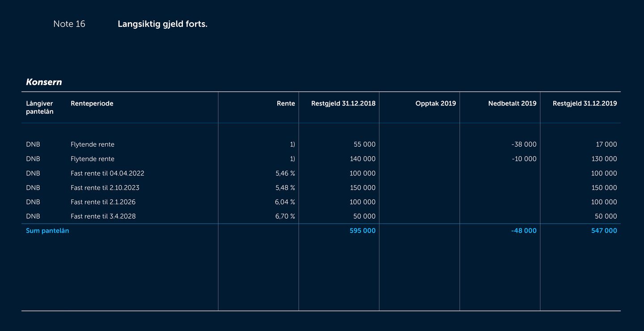This screenshot has height=331, width=644.
Task: Click the 547 000 total value
Action: pyautogui.click(x=604, y=231)
